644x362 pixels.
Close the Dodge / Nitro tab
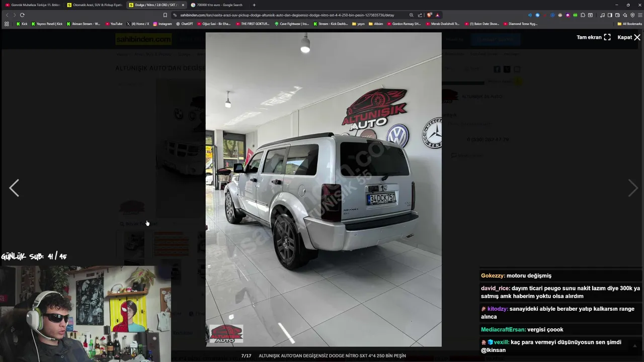pos(183,5)
